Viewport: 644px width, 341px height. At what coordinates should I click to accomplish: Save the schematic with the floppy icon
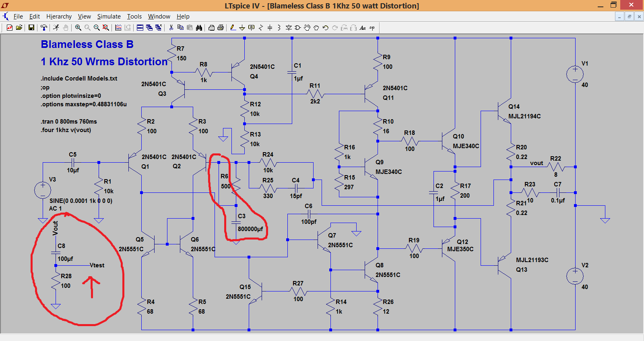click(31, 28)
